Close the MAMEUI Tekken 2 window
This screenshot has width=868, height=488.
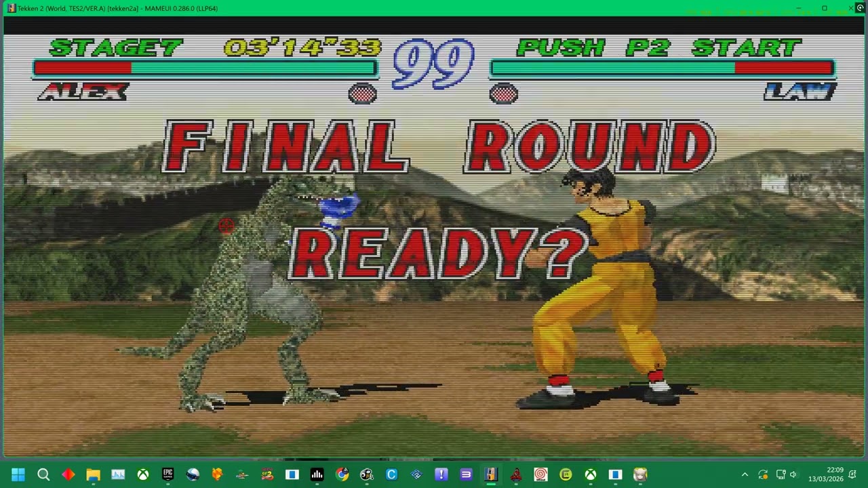click(851, 8)
